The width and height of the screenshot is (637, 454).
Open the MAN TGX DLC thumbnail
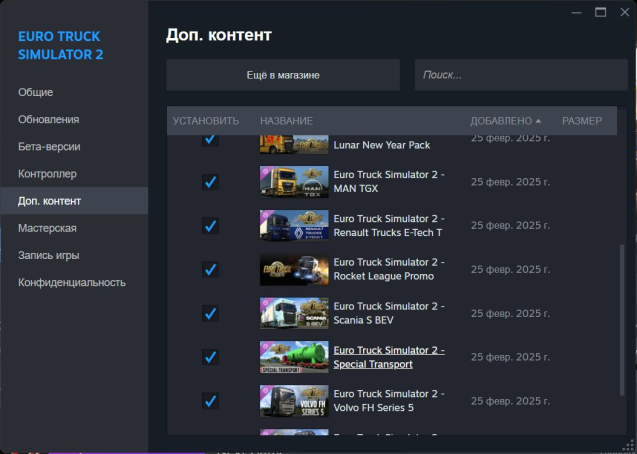tap(294, 182)
